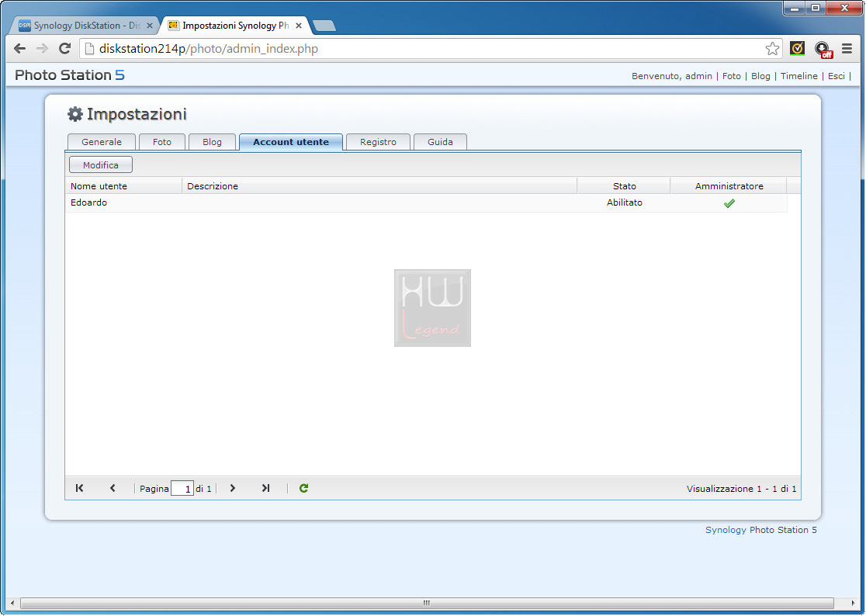Open the Chrome hamburger menu
The image size is (866, 616).
847,49
